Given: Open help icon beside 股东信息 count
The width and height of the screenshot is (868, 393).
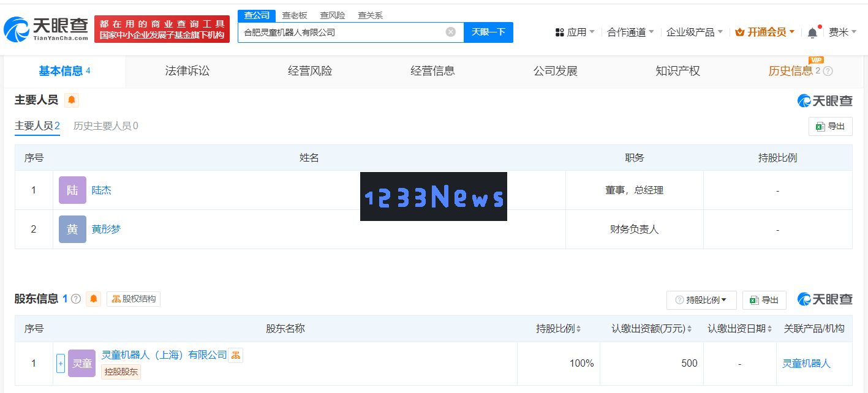Looking at the screenshot, I should [x=76, y=299].
